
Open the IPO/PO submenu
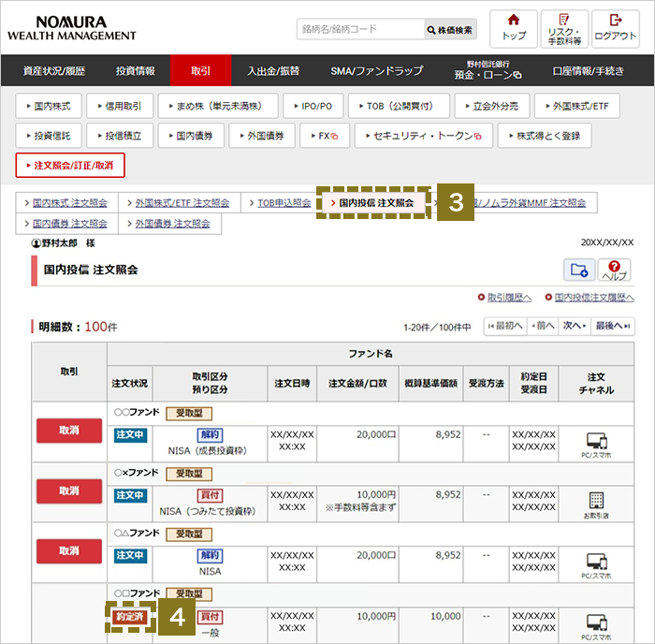313,106
